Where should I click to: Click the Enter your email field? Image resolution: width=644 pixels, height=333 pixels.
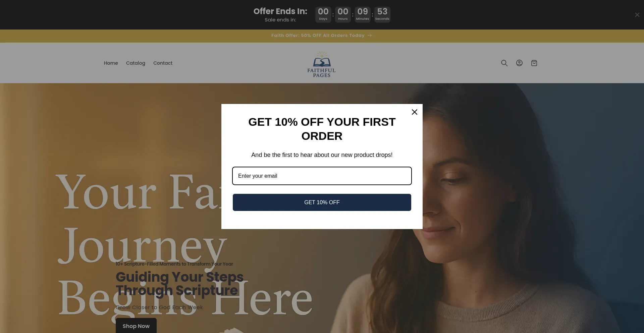[x=322, y=176]
